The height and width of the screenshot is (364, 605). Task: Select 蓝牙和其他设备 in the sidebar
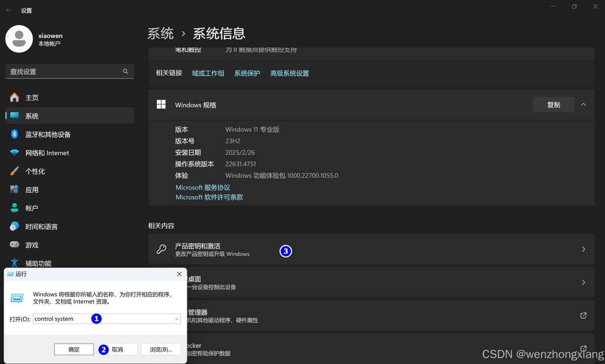point(70,134)
